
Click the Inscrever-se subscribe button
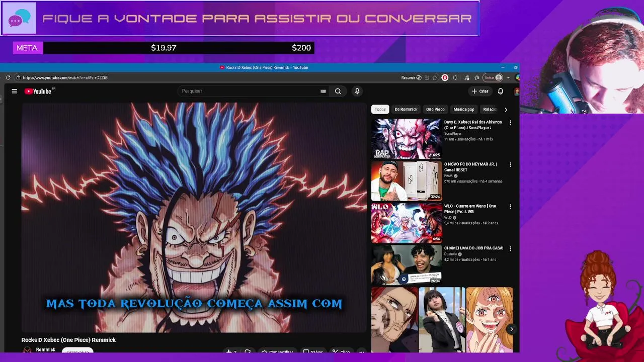click(77, 350)
